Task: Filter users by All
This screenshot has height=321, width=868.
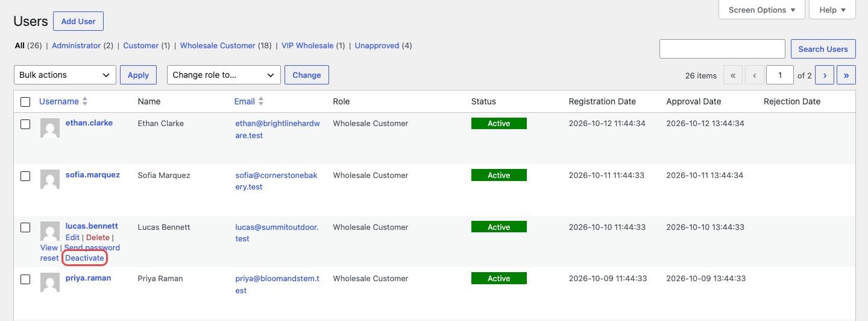Action: point(20,45)
